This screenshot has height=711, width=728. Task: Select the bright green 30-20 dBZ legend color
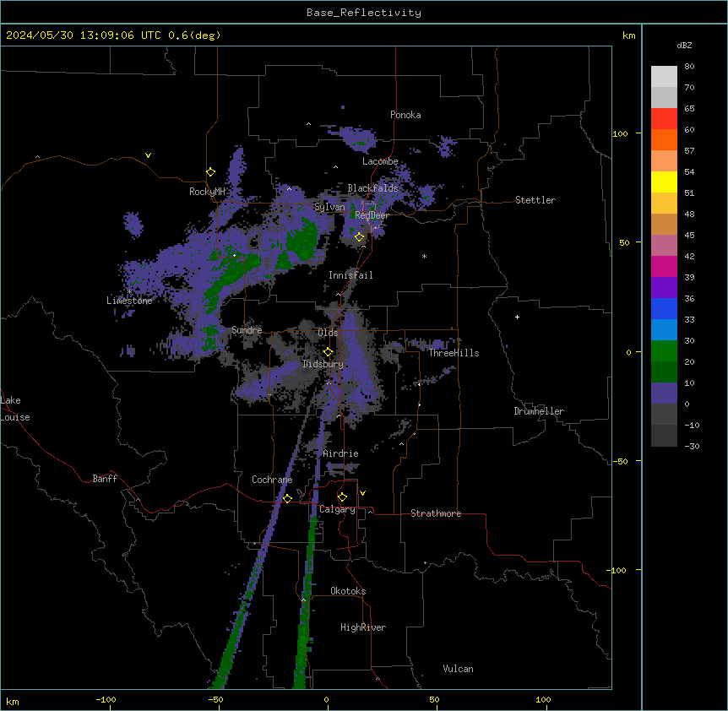(x=664, y=351)
